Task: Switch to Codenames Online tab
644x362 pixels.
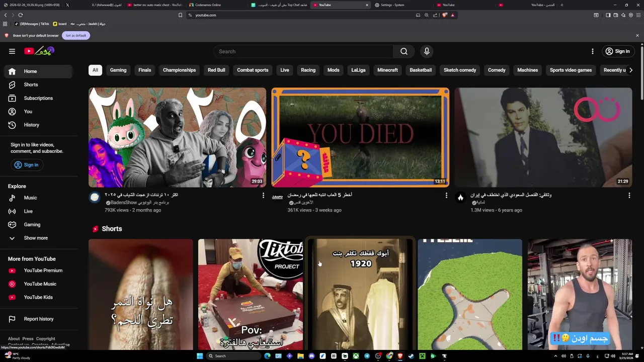Action: click(208, 5)
